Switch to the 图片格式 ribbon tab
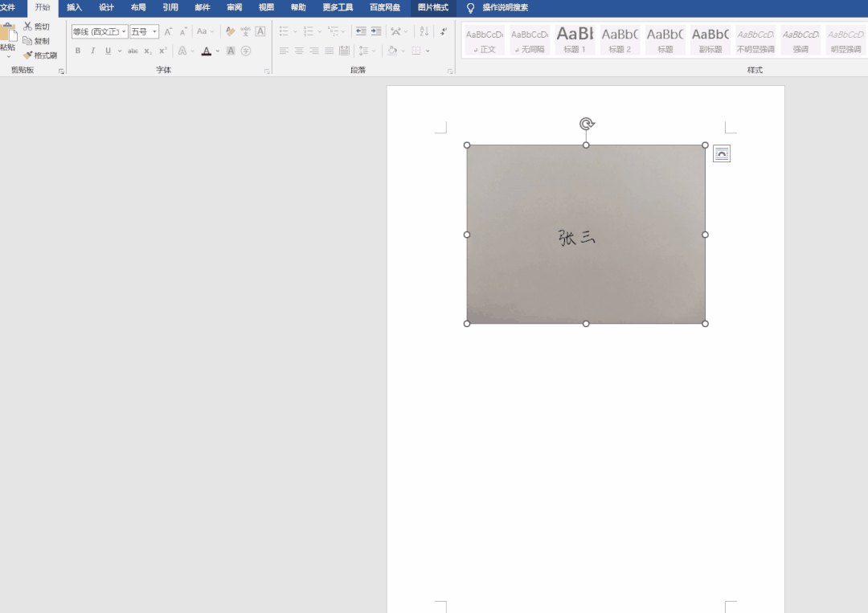 point(432,8)
